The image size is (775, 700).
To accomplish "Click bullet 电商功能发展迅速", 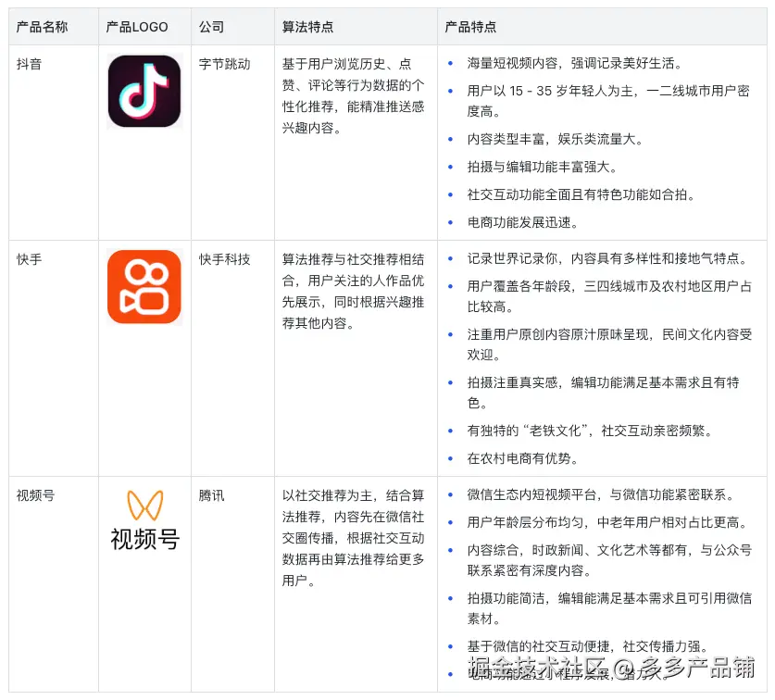I will pyautogui.click(x=523, y=222).
